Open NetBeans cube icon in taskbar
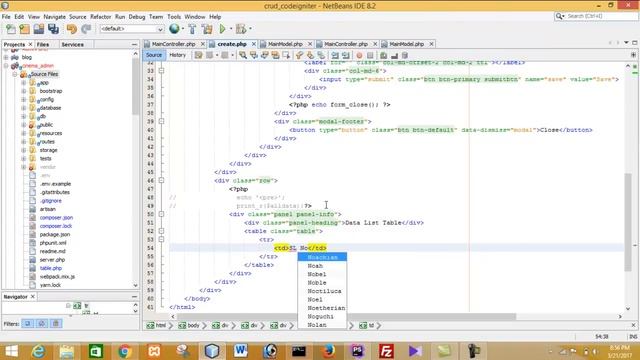 [212, 351]
